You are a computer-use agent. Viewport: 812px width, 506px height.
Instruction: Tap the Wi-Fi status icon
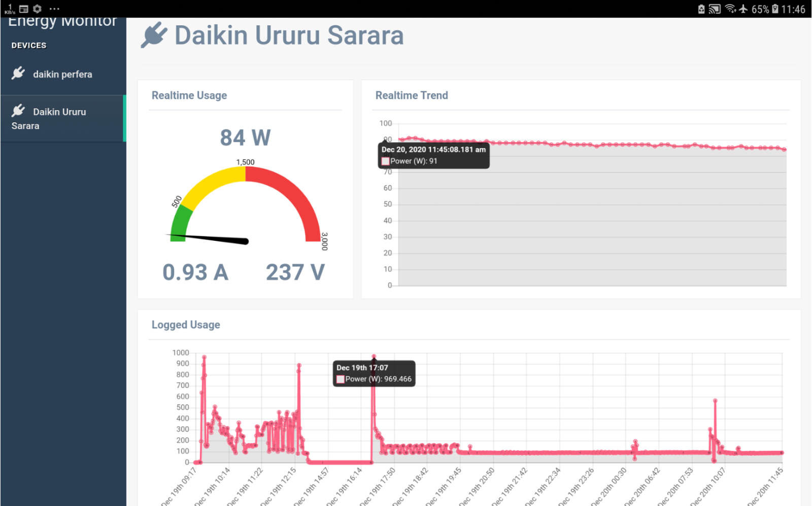click(x=730, y=9)
